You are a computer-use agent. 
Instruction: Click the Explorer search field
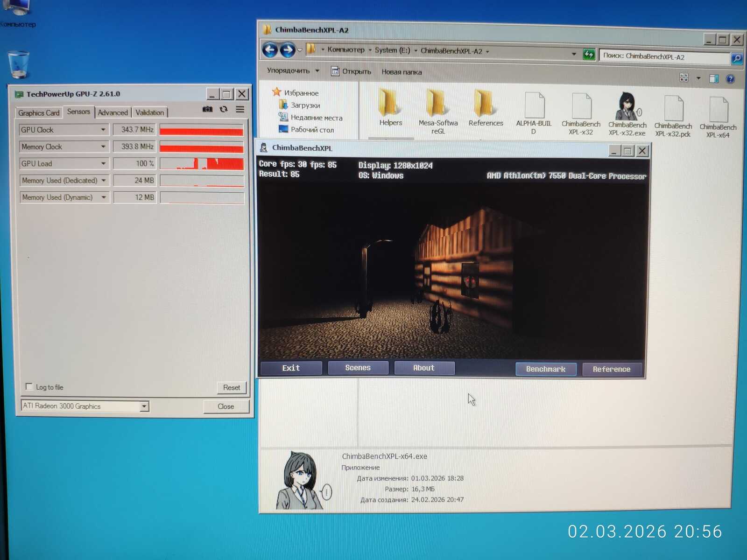(664, 56)
